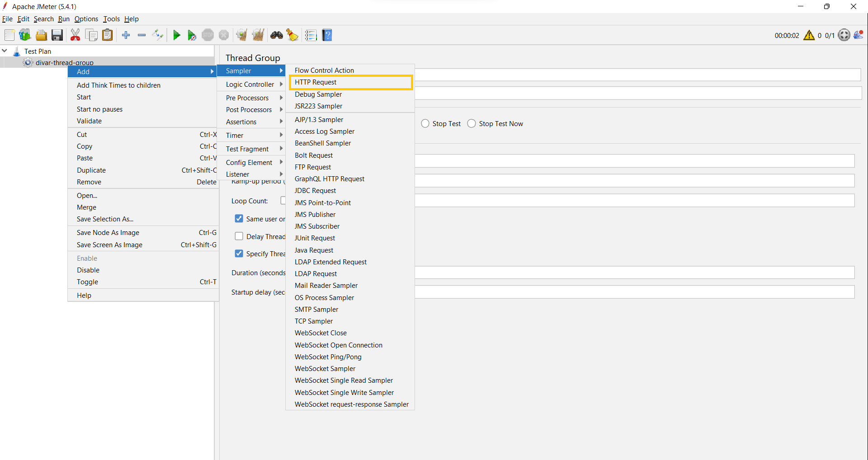
Task: Click the Expand All plus icon
Action: 126,35
